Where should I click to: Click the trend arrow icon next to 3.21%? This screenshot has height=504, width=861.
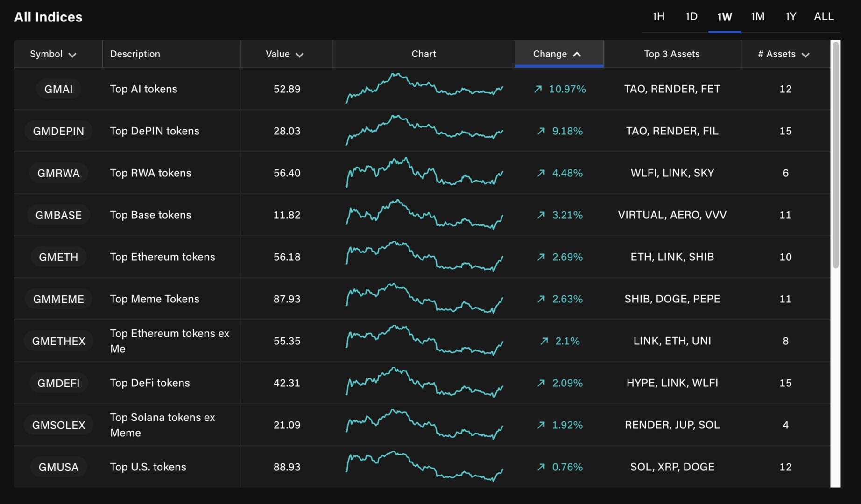[541, 215]
